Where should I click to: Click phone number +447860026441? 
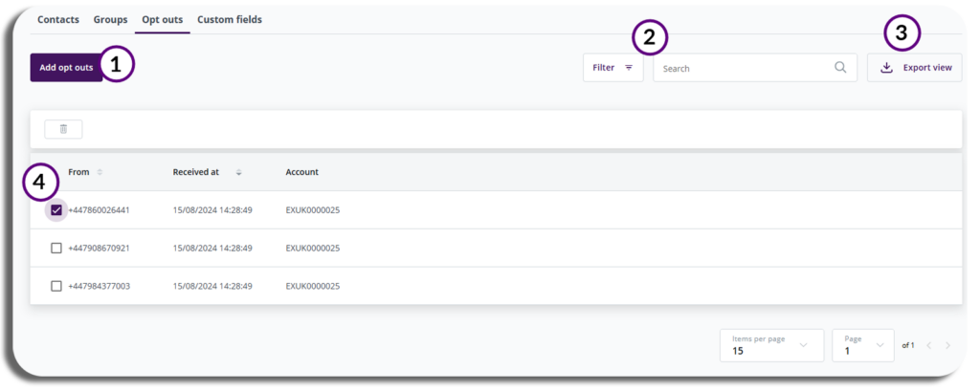[99, 210]
